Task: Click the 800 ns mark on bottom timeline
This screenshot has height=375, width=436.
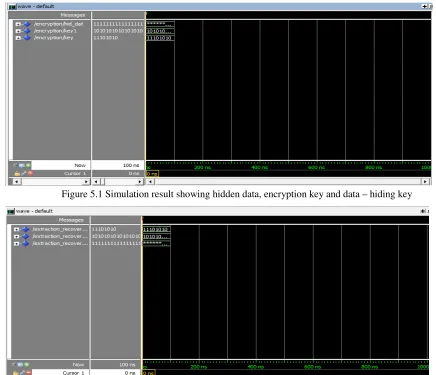Action: pos(369,367)
